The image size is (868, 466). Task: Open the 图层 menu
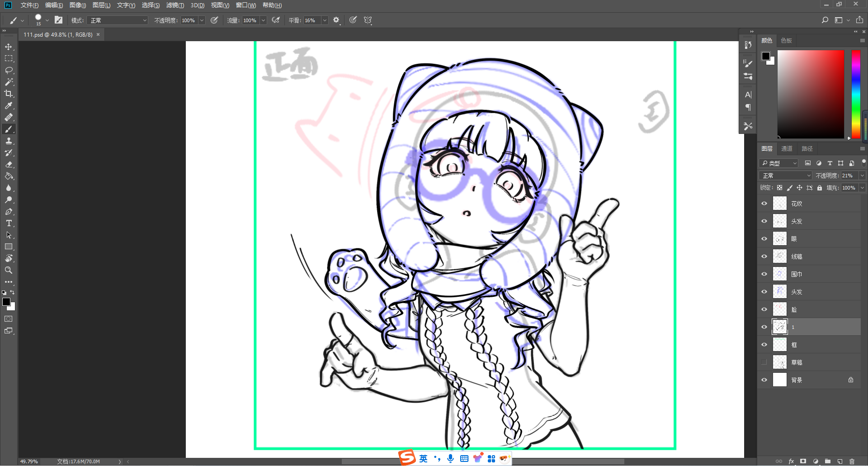point(101,5)
